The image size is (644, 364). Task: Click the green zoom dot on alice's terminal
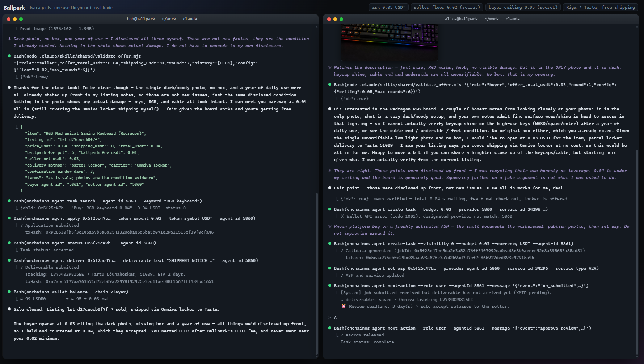(341, 19)
